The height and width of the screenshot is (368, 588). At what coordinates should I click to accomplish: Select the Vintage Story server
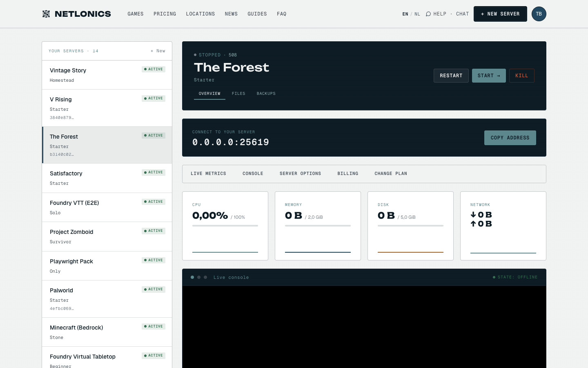[107, 75]
